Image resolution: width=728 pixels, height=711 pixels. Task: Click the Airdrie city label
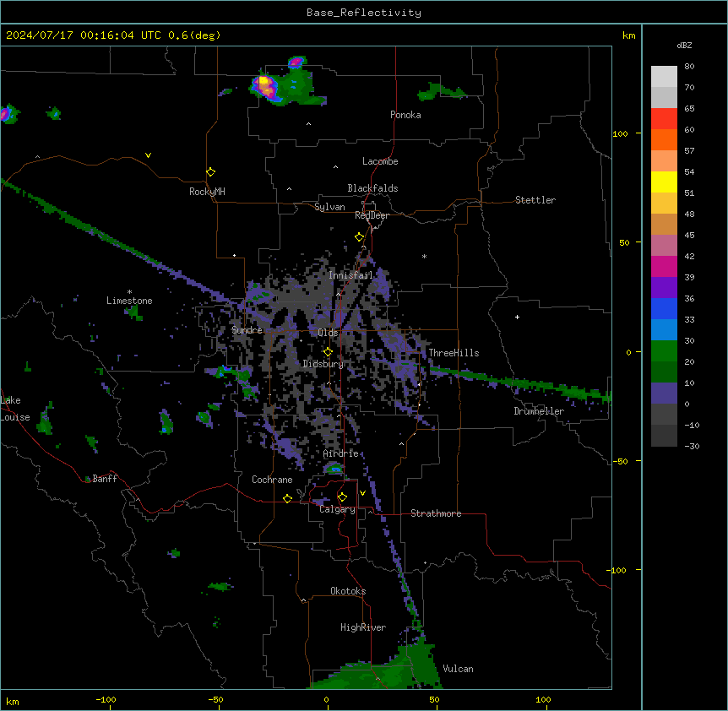coord(340,453)
